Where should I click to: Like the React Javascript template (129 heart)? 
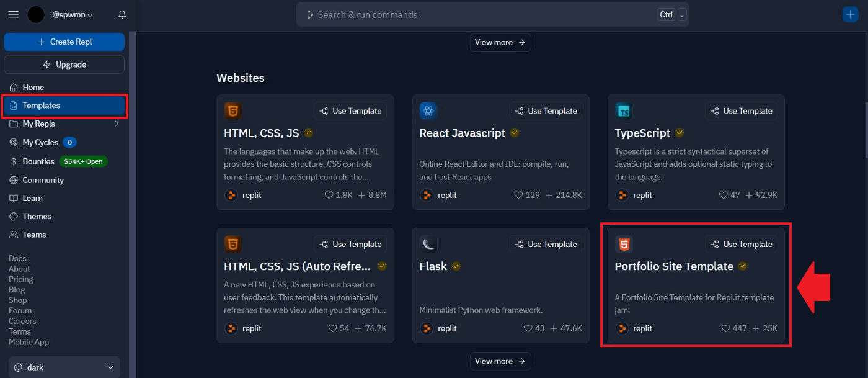[x=519, y=195]
